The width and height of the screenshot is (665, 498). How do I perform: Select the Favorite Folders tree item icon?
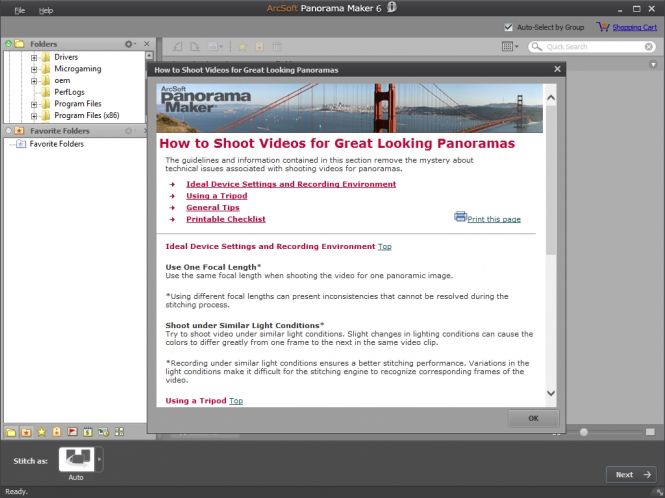[x=20, y=144]
